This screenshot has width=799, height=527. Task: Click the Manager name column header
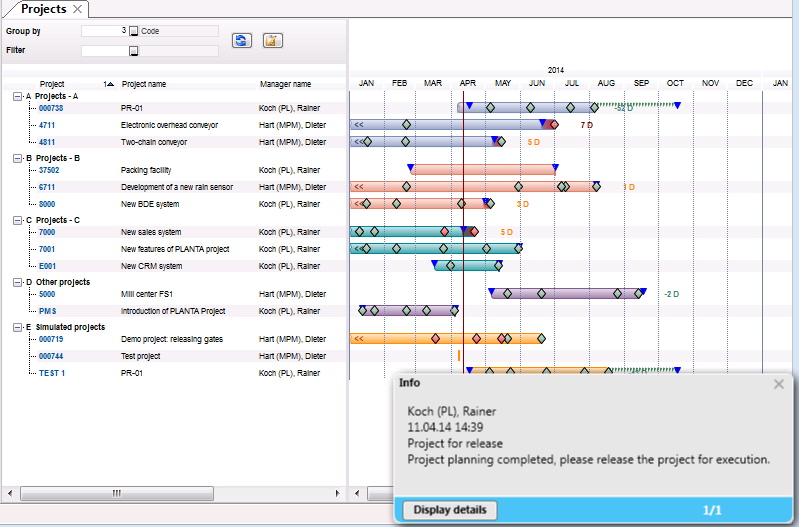pyautogui.click(x=285, y=84)
